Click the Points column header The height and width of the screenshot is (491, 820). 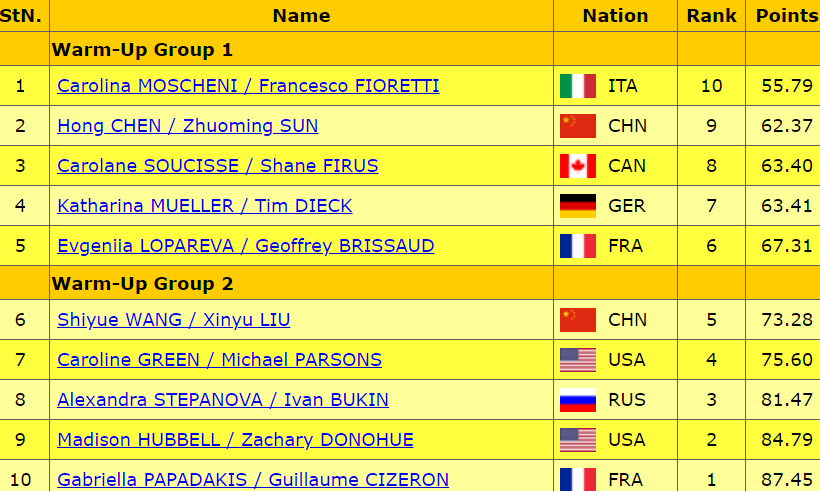click(786, 16)
